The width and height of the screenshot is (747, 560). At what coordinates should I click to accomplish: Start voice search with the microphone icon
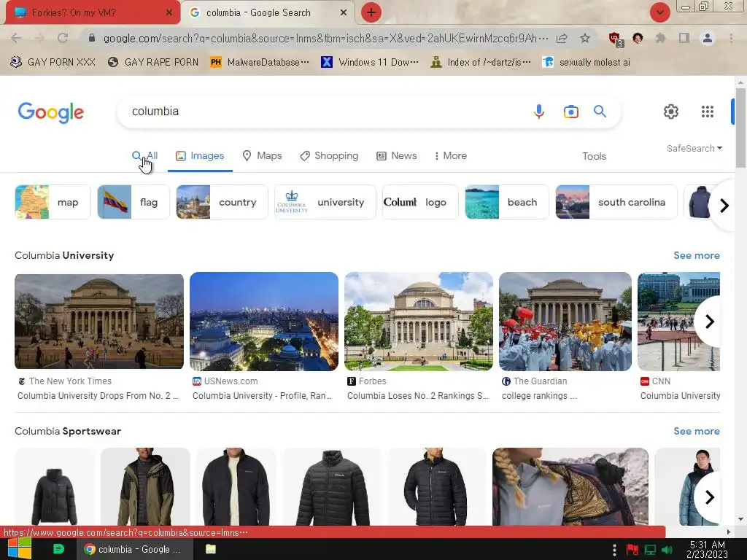coord(539,112)
